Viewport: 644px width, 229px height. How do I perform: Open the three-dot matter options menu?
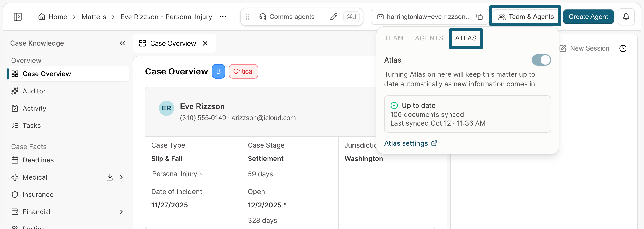pos(223,17)
